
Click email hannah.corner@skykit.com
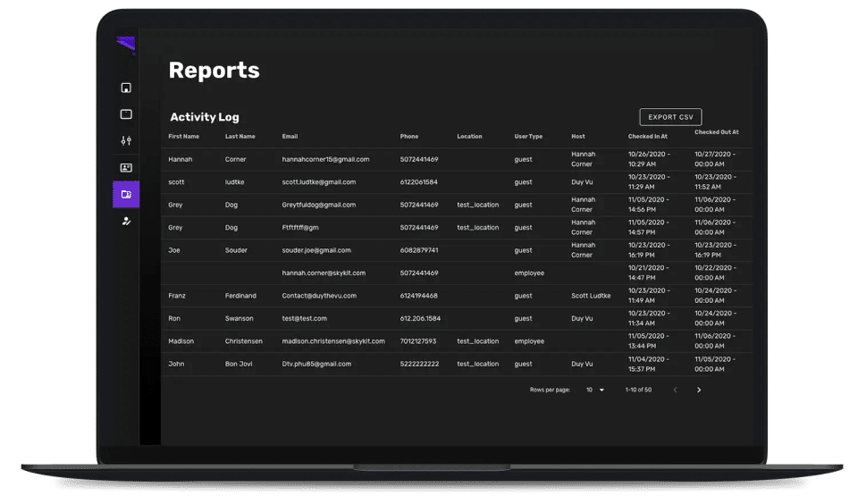(x=324, y=273)
